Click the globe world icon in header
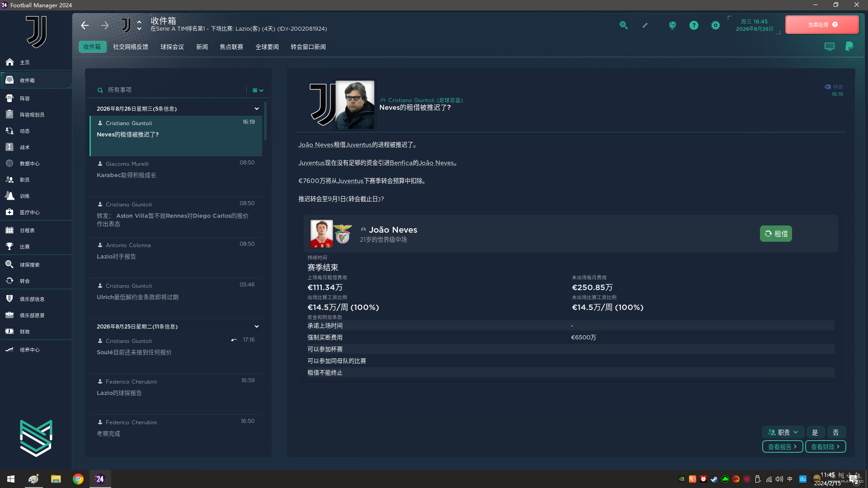 pyautogui.click(x=673, y=25)
